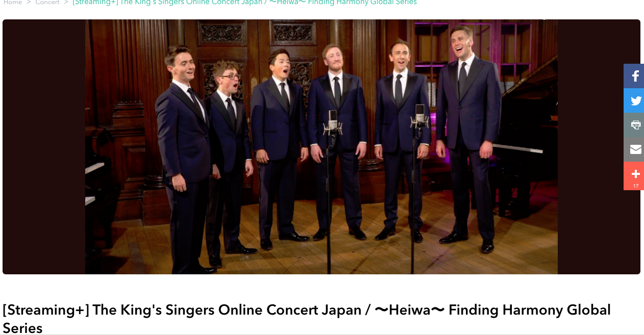Click the King's Singers concert photo
Viewport: 644px width, 335px height.
click(321, 147)
